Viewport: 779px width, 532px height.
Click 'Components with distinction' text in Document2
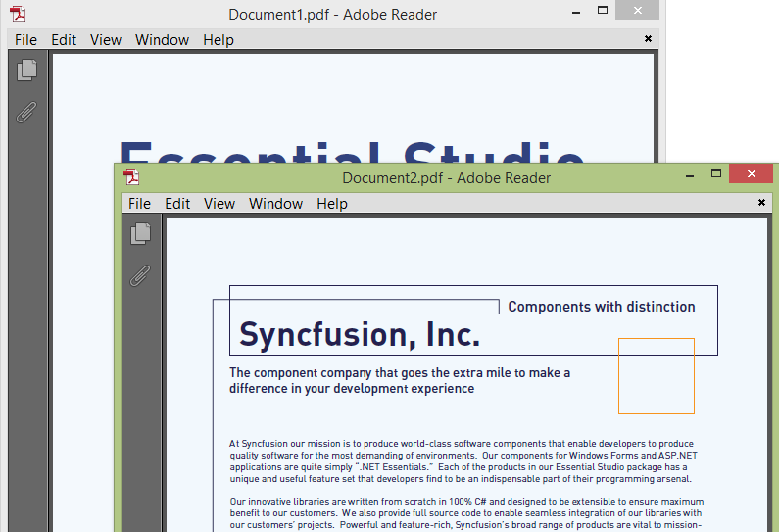click(601, 307)
